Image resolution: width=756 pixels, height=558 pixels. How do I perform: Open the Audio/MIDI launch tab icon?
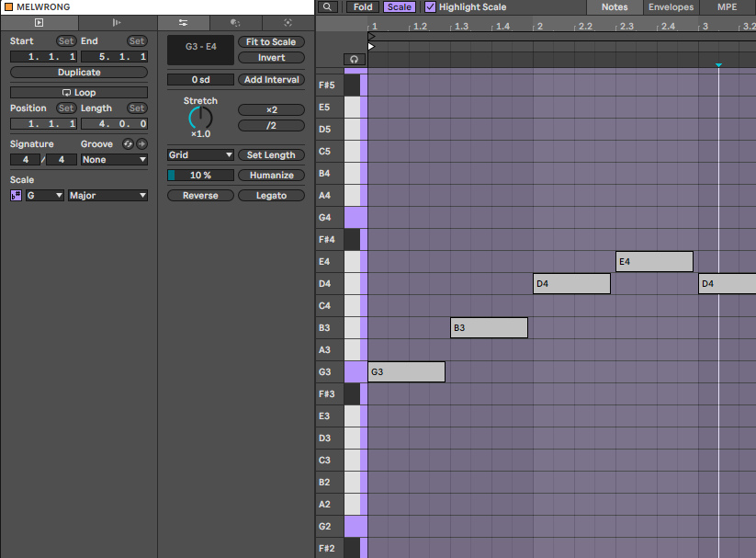click(117, 22)
